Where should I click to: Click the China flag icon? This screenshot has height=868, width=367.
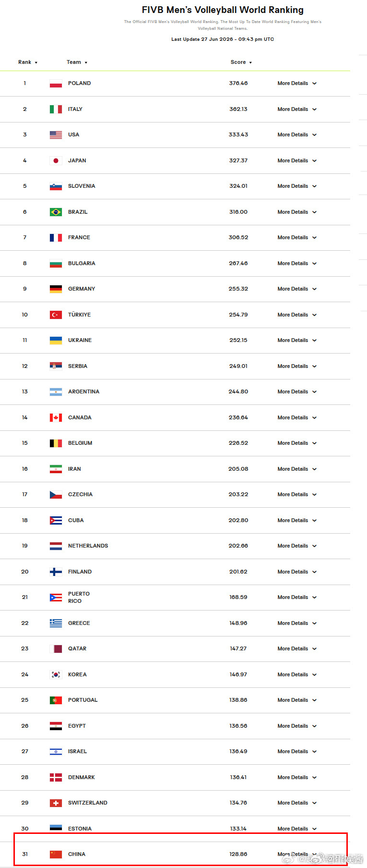tap(56, 854)
